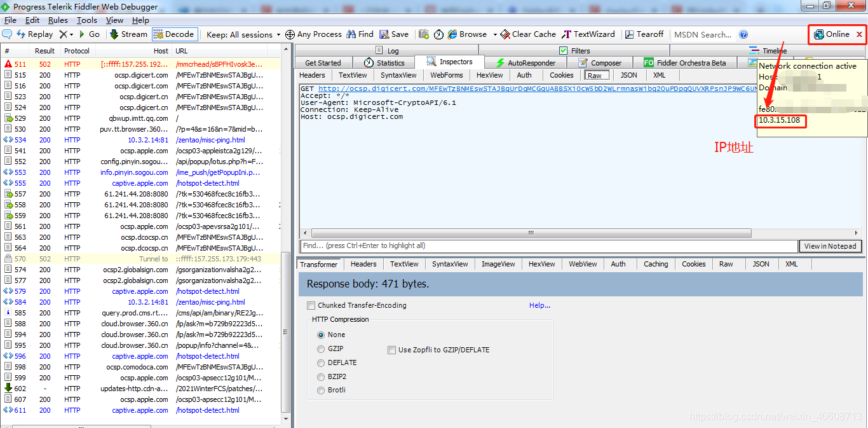This screenshot has width=868, height=428.
Task: Select session 534 zentao/misc-ping.html
Action: [x=140, y=140]
